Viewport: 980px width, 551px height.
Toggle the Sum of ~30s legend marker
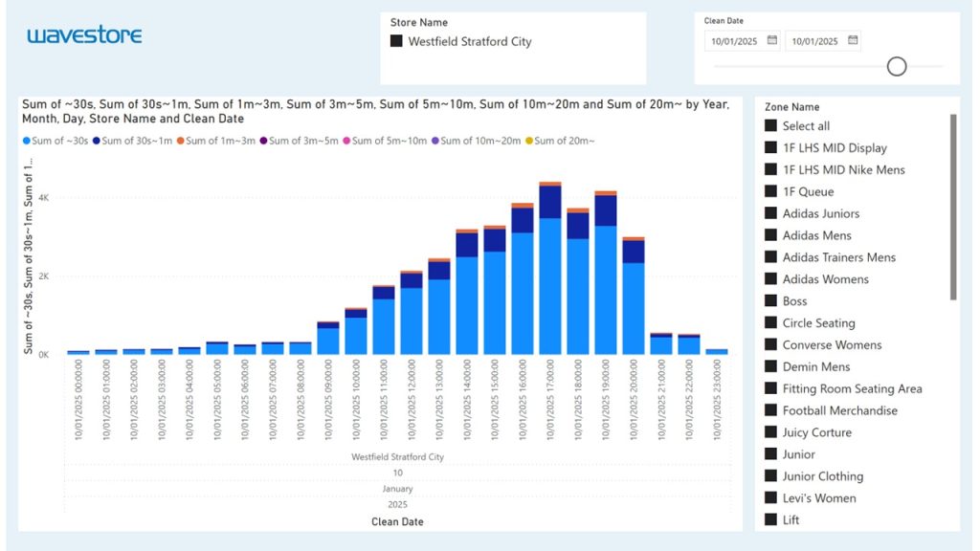click(26, 141)
